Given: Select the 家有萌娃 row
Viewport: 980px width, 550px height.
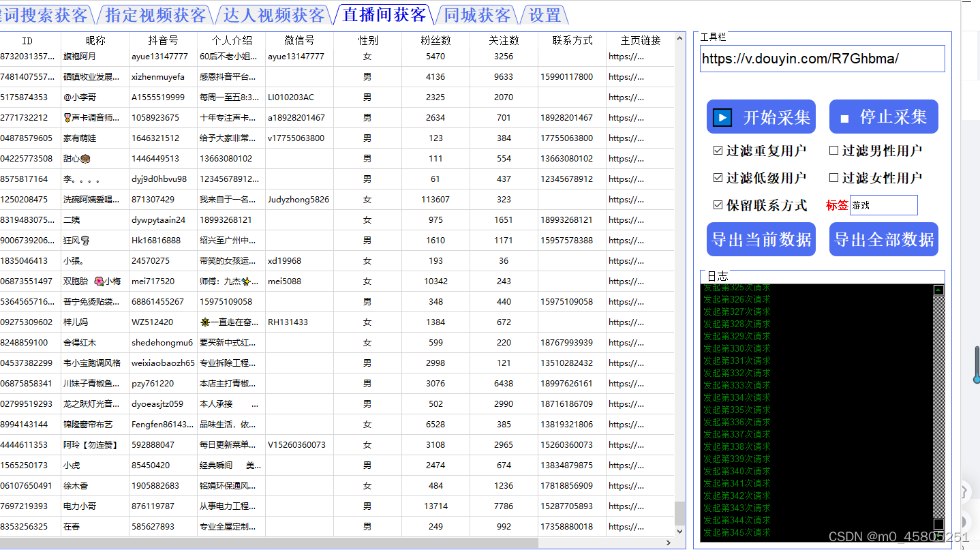Looking at the screenshot, I should 337,138.
